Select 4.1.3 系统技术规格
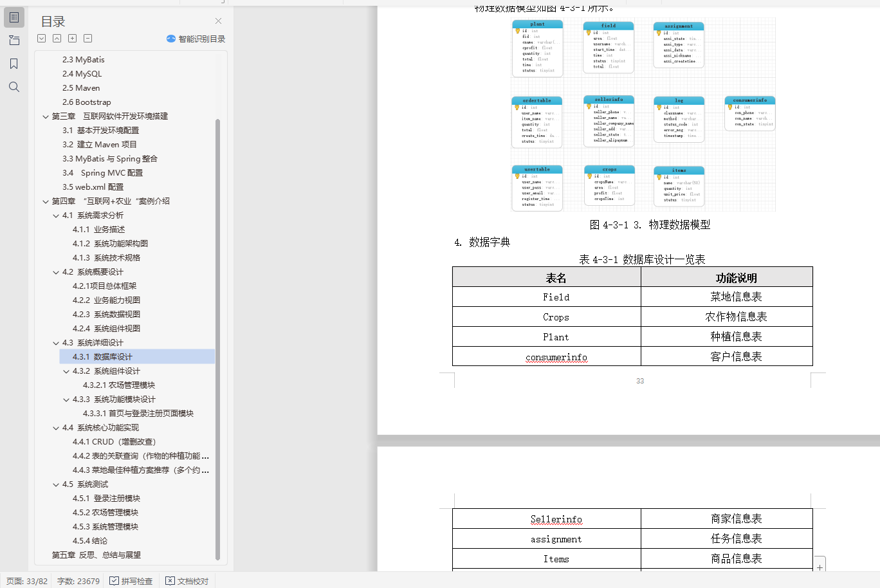 point(106,258)
